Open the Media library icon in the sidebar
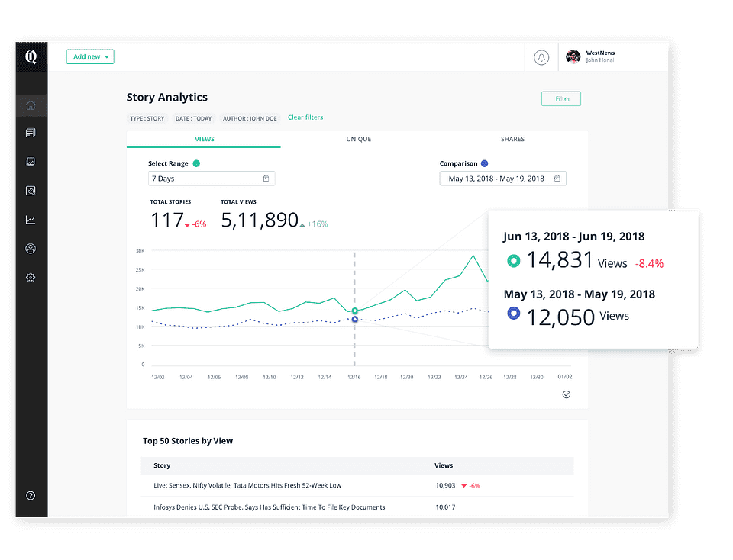Image resolution: width=733 pixels, height=560 pixels. tap(31, 161)
